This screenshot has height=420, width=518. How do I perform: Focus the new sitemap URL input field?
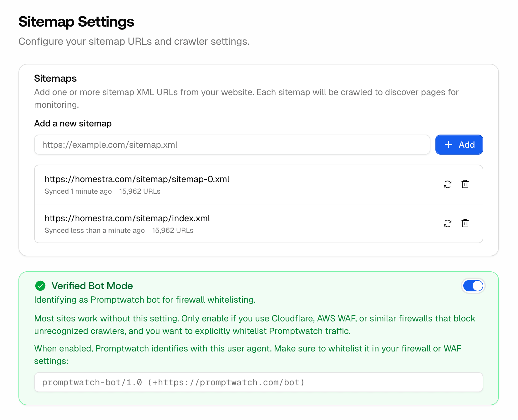coord(232,145)
